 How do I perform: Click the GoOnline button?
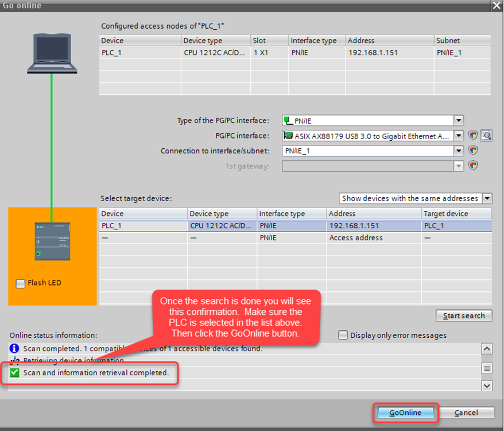pos(405,413)
